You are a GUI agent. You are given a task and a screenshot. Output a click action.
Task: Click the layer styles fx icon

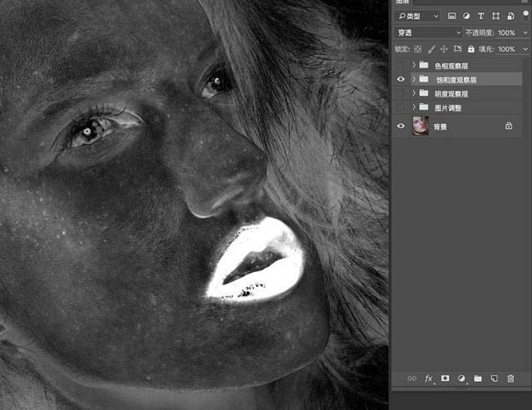tap(429, 378)
